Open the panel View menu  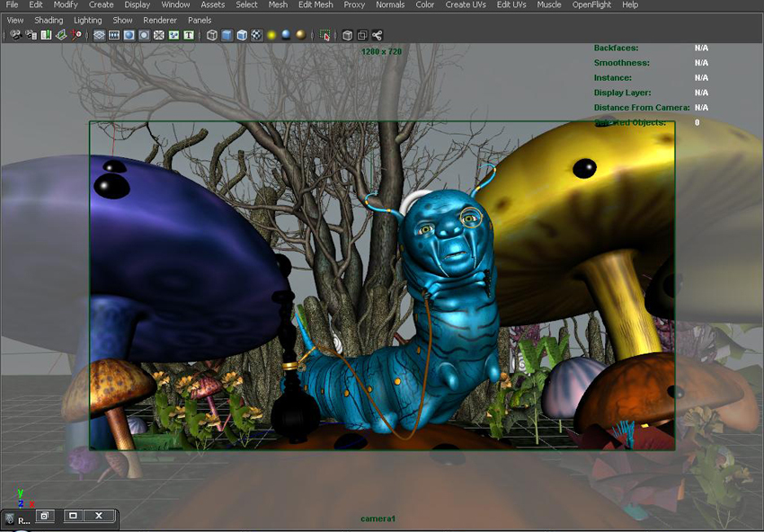click(15, 21)
